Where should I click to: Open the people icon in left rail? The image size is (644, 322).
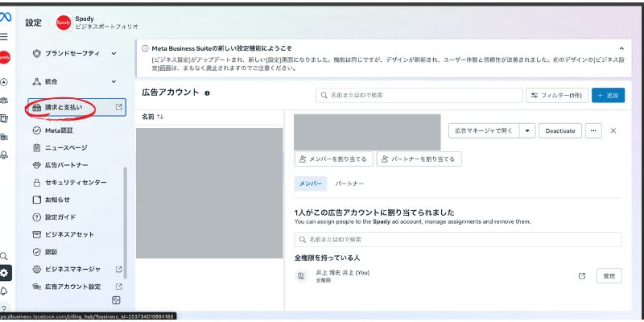tap(4, 100)
